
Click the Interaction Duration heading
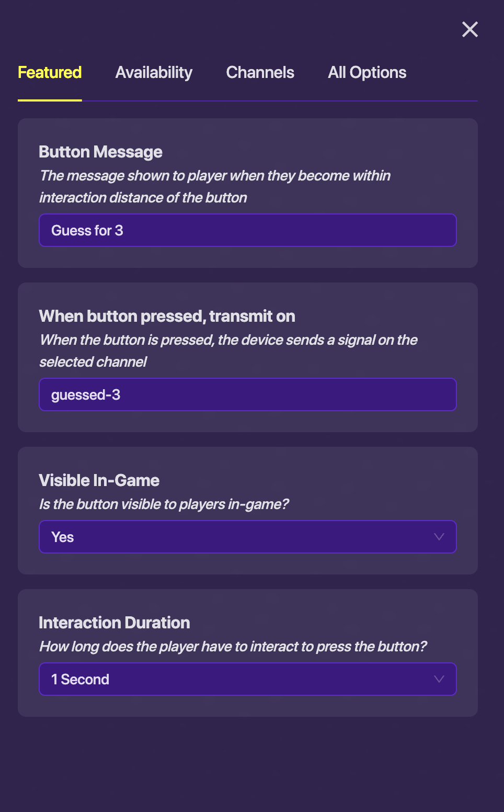tap(114, 623)
